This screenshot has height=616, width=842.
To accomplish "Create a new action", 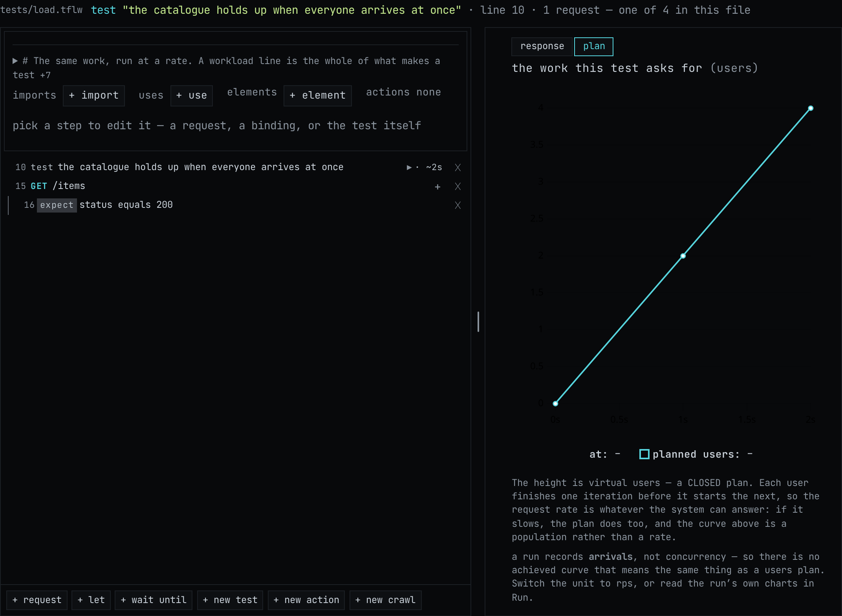I will (306, 600).
